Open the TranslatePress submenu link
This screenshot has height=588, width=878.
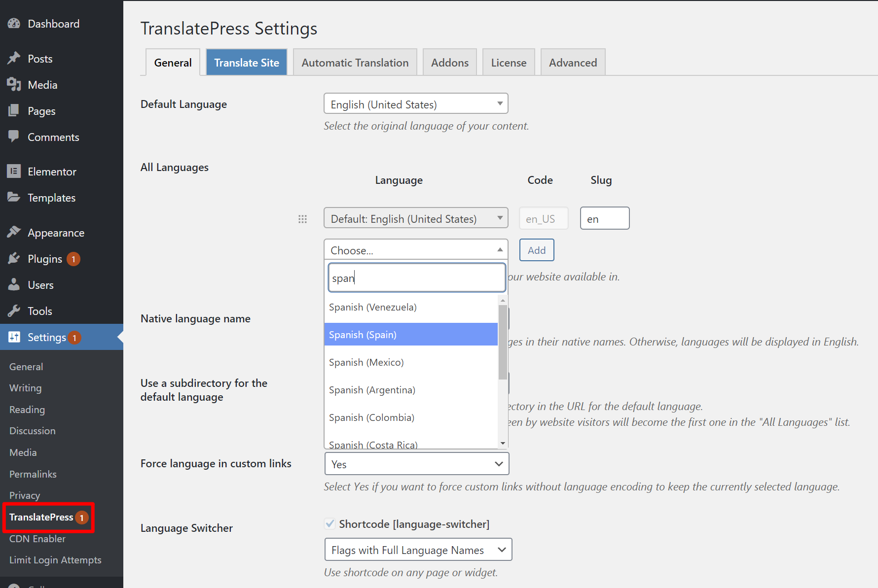tap(41, 517)
